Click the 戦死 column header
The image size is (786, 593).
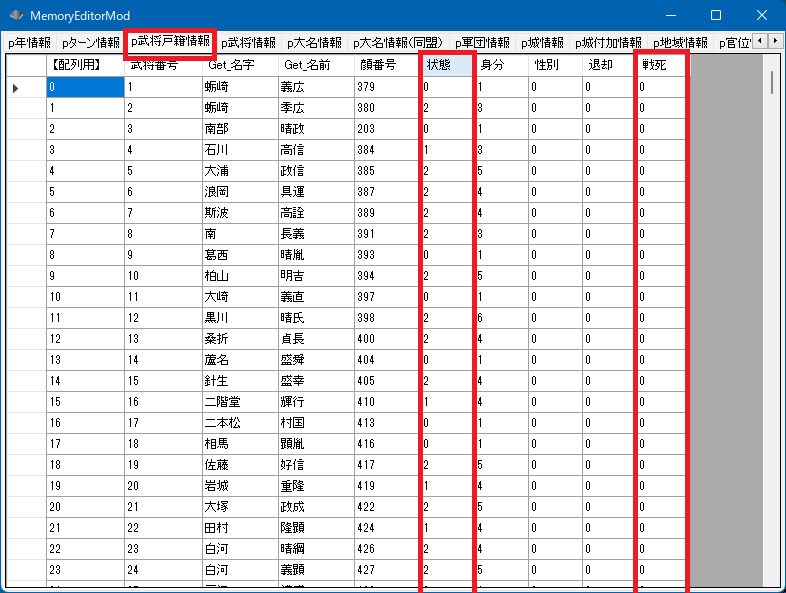(661, 65)
